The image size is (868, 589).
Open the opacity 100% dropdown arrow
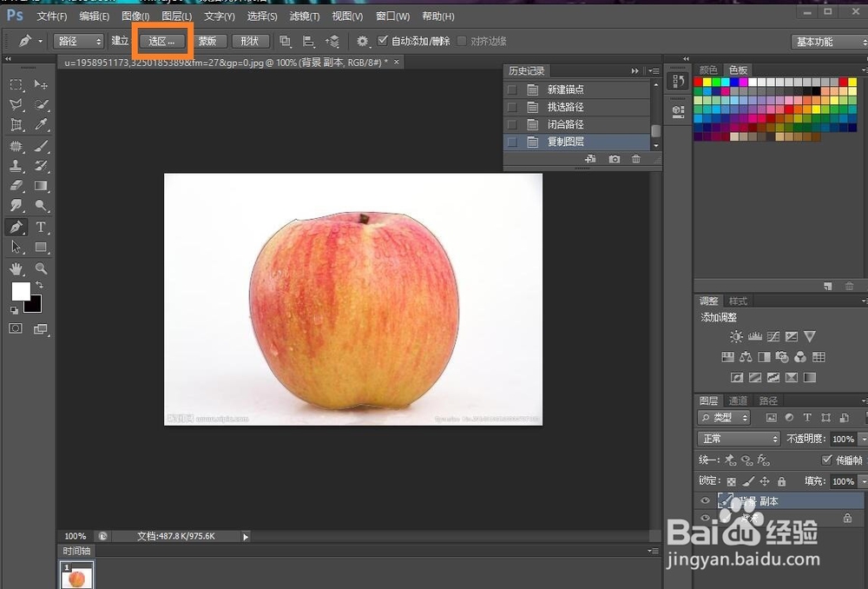click(x=863, y=439)
